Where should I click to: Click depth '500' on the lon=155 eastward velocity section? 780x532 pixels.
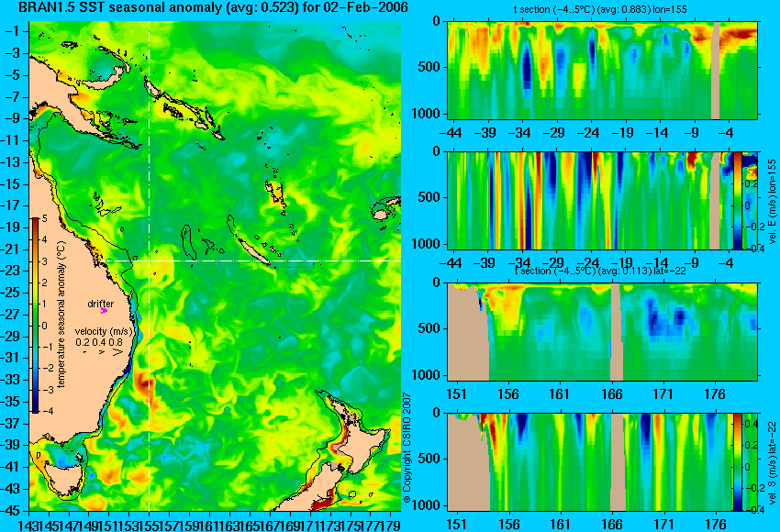[x=429, y=197]
